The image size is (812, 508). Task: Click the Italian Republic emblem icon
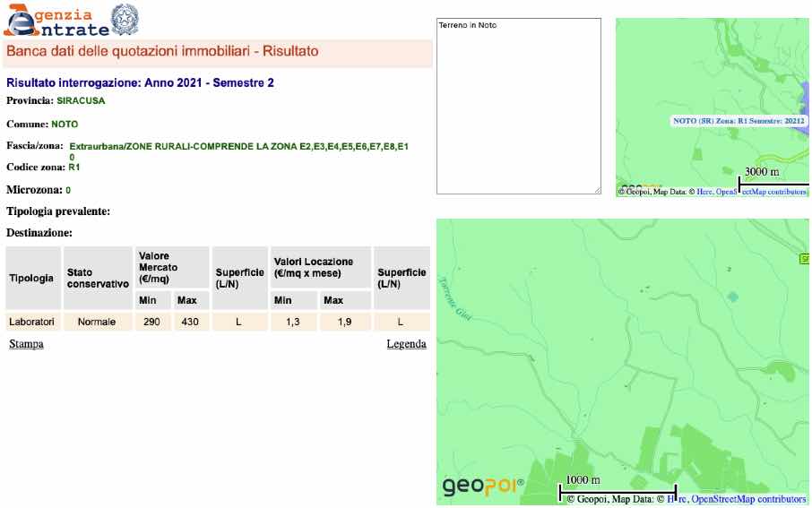(123, 19)
